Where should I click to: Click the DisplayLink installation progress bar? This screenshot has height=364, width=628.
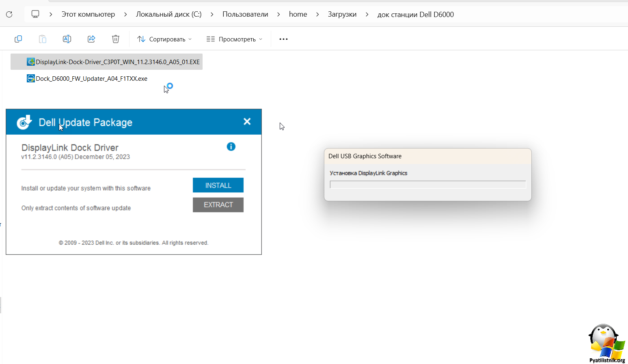pos(427,185)
